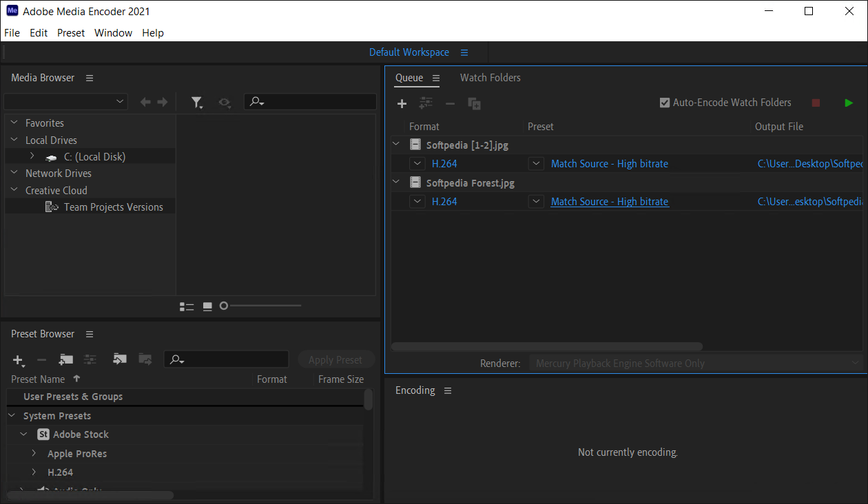The image size is (868, 504).
Task: Click Media Browser search field
Action: [x=310, y=102]
